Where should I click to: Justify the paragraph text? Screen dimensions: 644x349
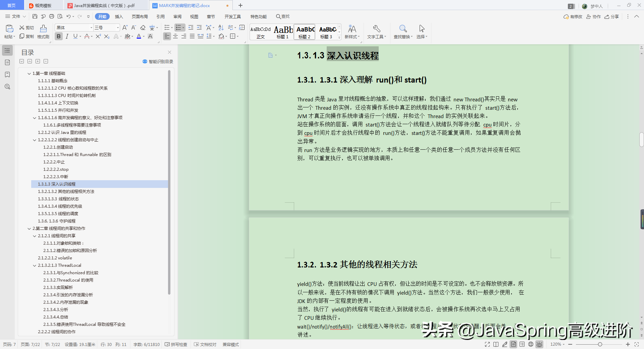click(192, 36)
